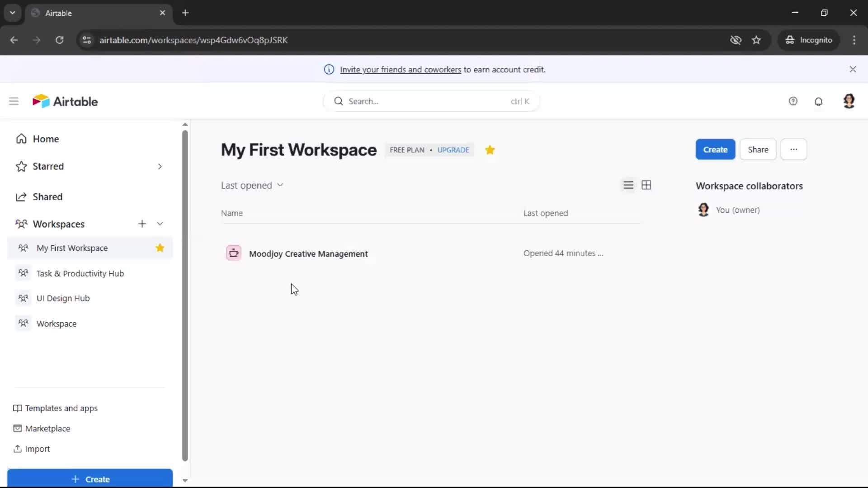868x488 pixels.
Task: Open Moodjoy Creative Management base
Action: coord(308,254)
